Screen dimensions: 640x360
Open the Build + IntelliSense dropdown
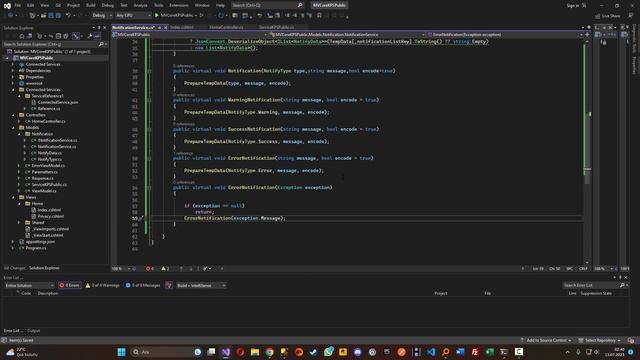(x=200, y=285)
